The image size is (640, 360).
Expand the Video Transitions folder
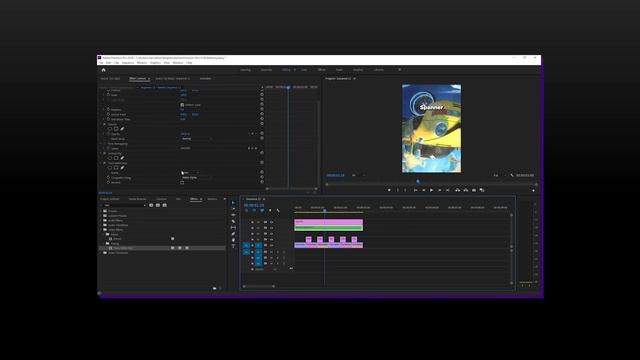pos(101,253)
